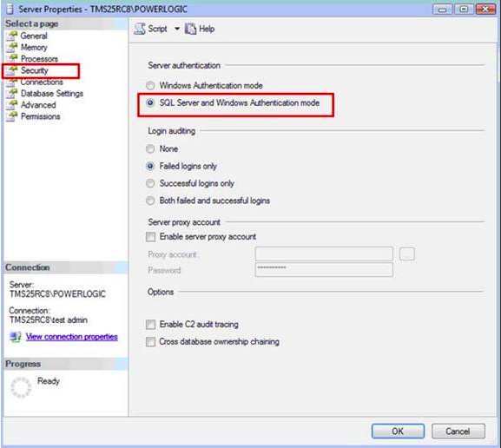
Task: Toggle Cross database ownership chaining
Action: click(150, 341)
